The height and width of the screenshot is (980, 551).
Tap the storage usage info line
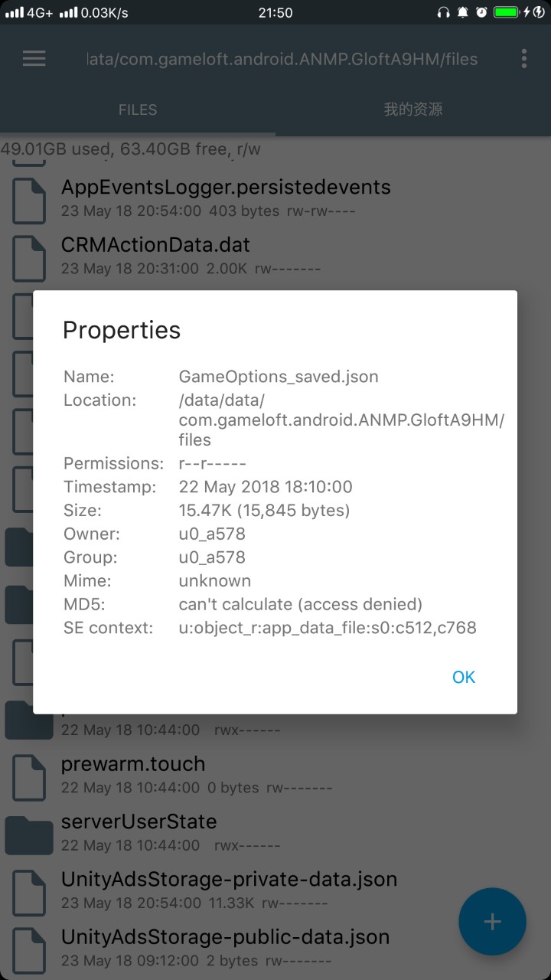click(130, 149)
